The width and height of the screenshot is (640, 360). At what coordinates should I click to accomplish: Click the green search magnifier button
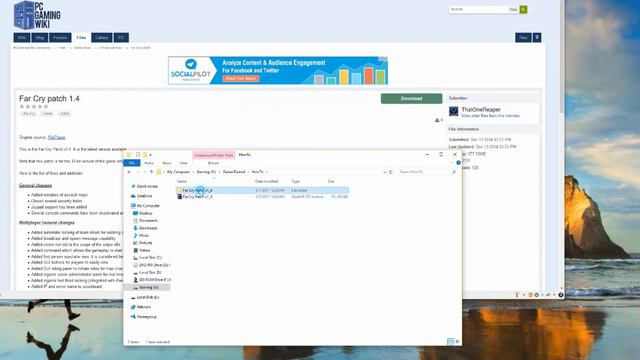(x=523, y=9)
